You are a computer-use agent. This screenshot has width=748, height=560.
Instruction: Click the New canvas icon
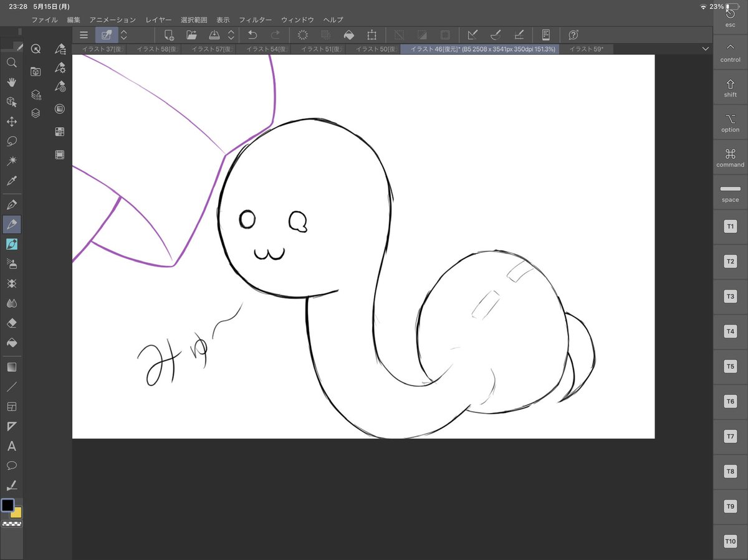pos(168,35)
